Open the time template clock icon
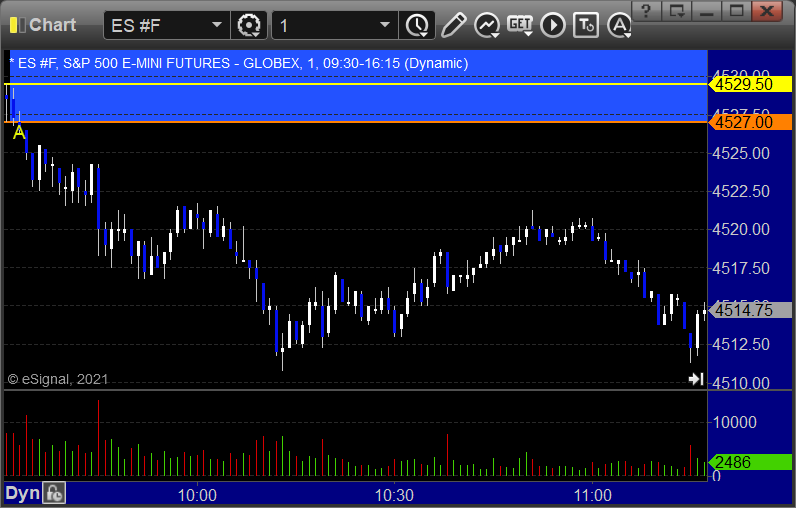 pyautogui.click(x=417, y=25)
